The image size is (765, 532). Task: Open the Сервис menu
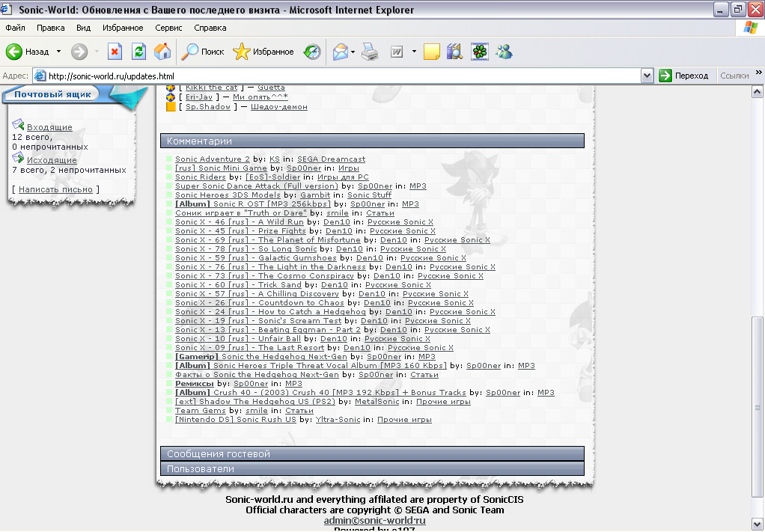click(168, 28)
